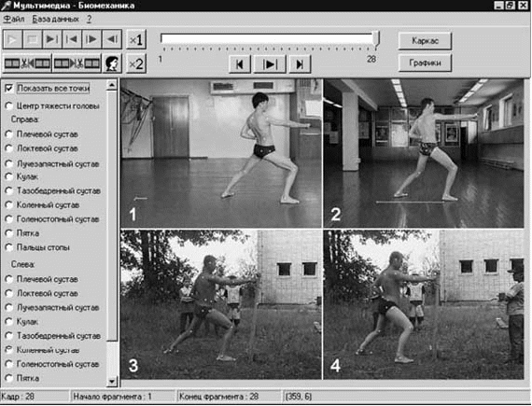The image size is (532, 406).
Task: Open the Файл menu
Action: click(x=14, y=19)
